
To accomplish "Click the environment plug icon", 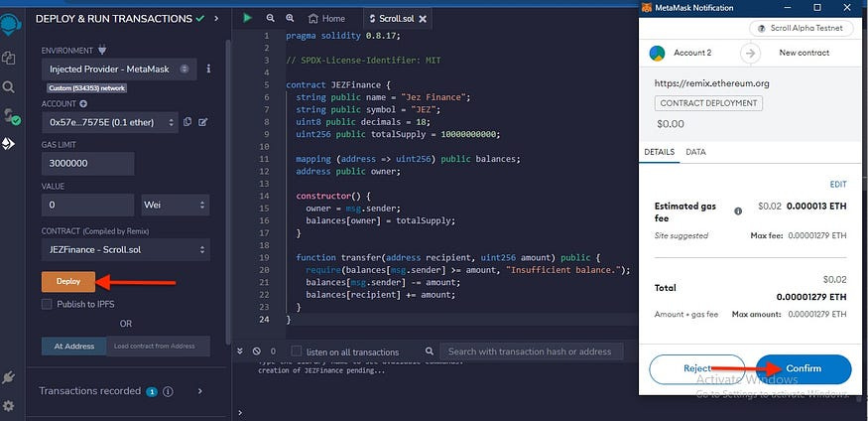I will 102,50.
